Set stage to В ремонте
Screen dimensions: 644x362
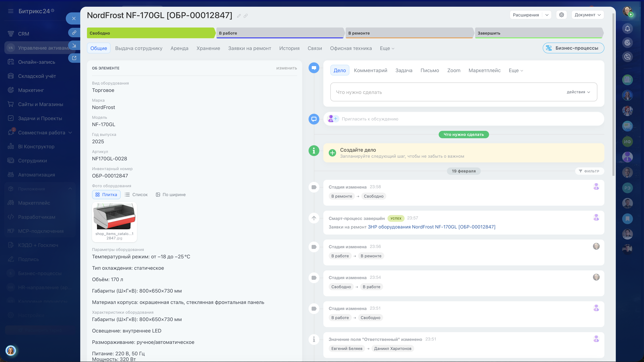pos(409,33)
